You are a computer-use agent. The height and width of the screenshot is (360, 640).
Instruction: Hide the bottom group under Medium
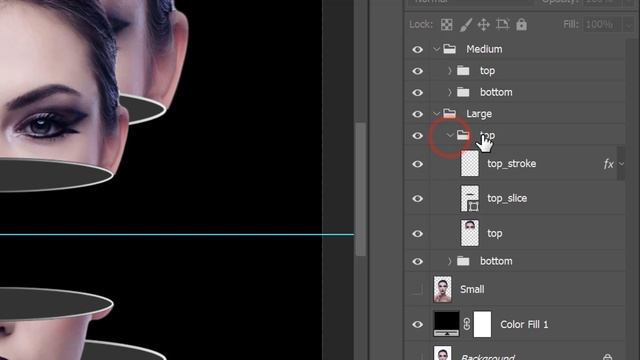tap(417, 93)
